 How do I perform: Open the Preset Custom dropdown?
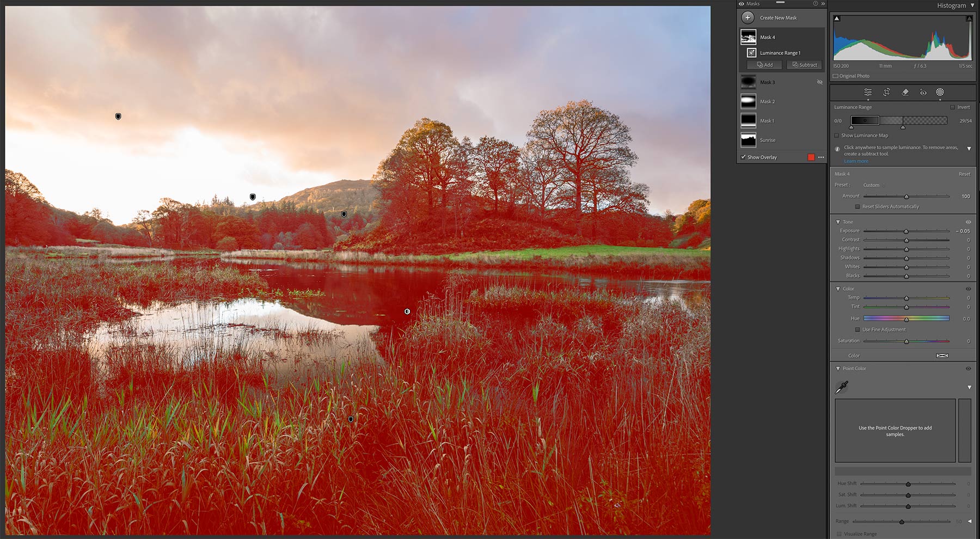click(873, 185)
